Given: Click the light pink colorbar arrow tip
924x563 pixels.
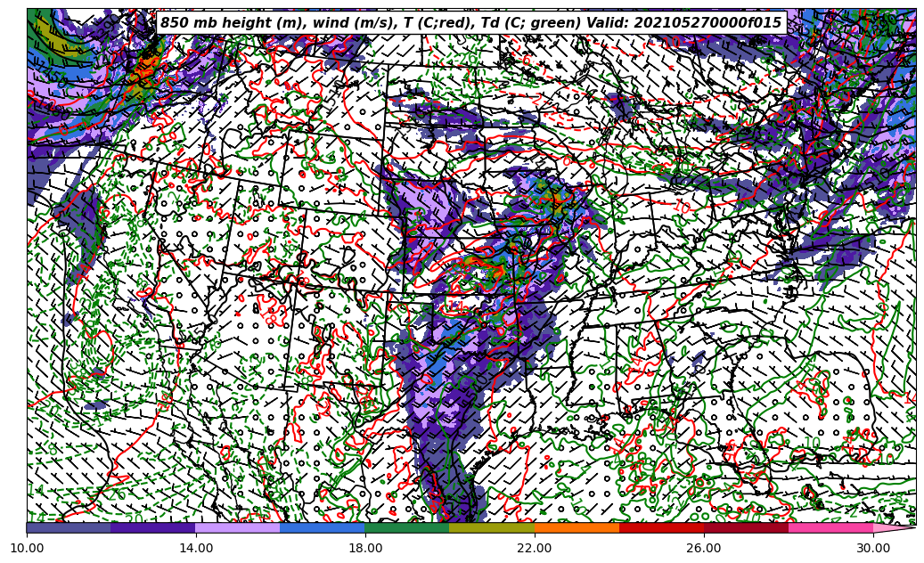Looking at the screenshot, I should pos(894,527).
